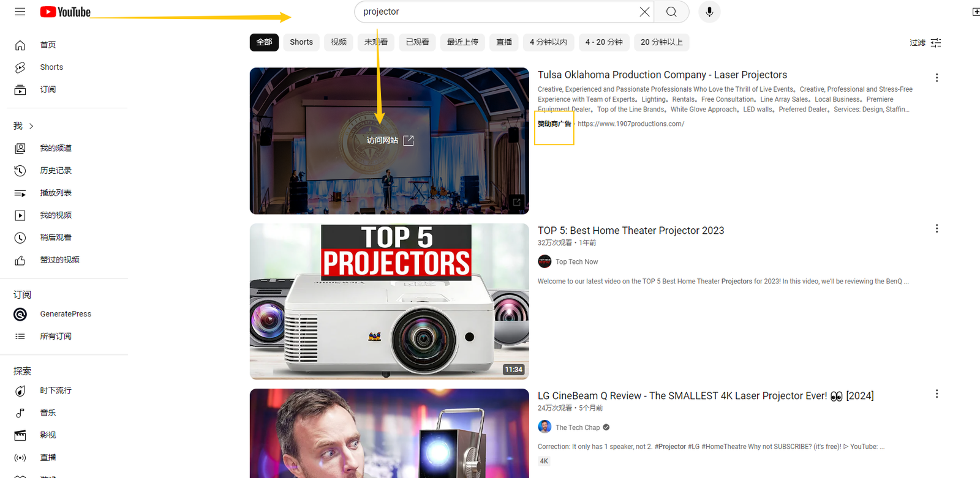Click the 影视 movies clapper icon

pos(20,435)
